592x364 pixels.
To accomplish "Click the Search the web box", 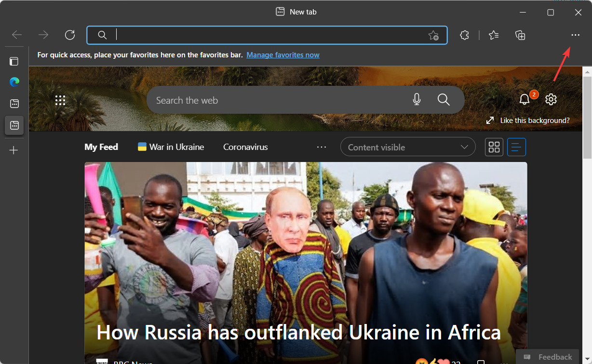I will (305, 100).
